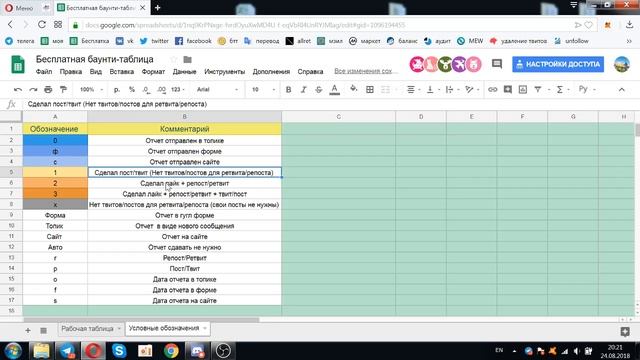Open the Дополнения menu
Image resolution: width=640 pixels, height=360 pixels.
(x=271, y=71)
